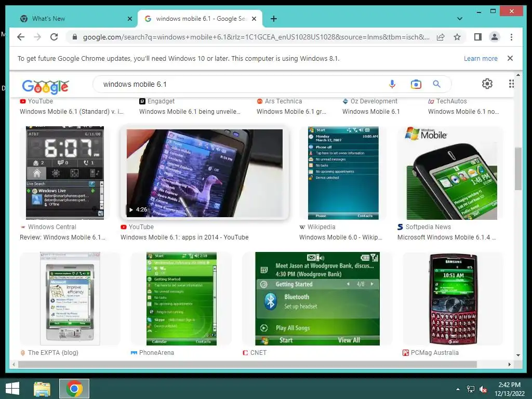This screenshot has width=532, height=399.
Task: Click the address bar URL
Action: [x=256, y=37]
